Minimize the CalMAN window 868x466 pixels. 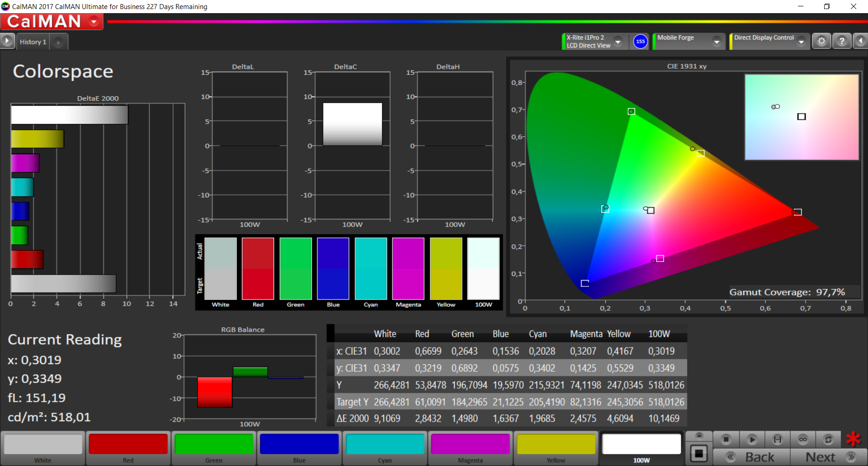tap(801, 6)
